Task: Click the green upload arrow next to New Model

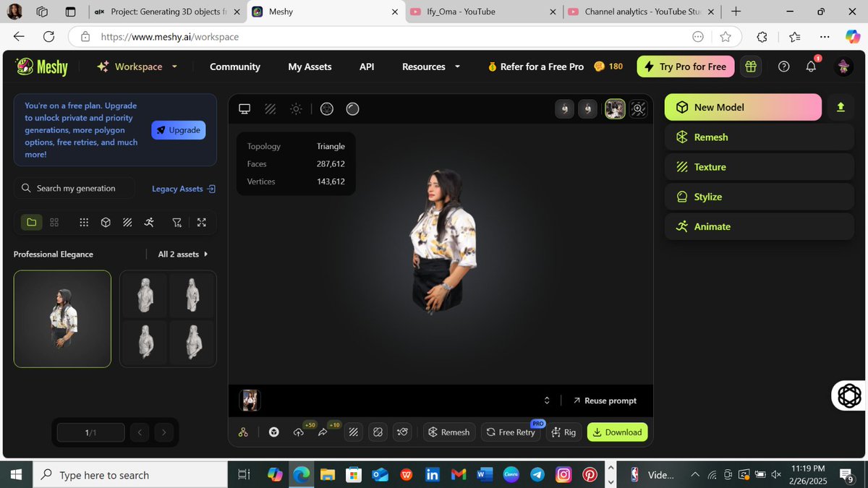Action: click(841, 107)
